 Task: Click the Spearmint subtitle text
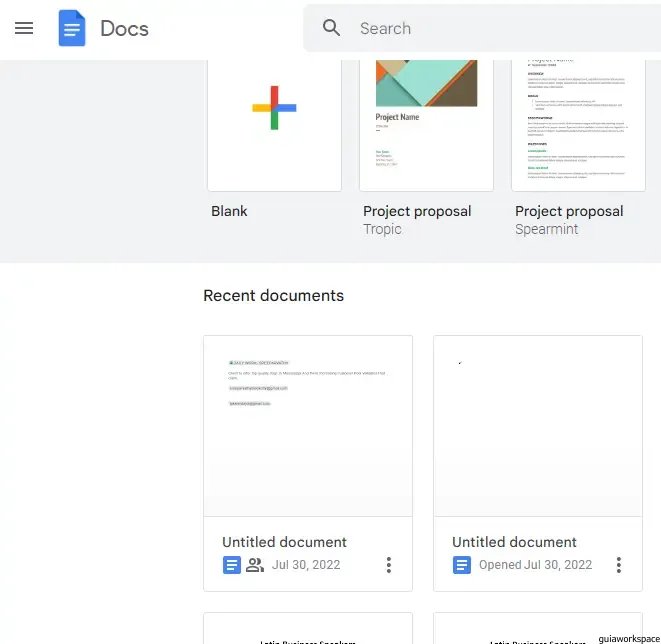tap(547, 229)
